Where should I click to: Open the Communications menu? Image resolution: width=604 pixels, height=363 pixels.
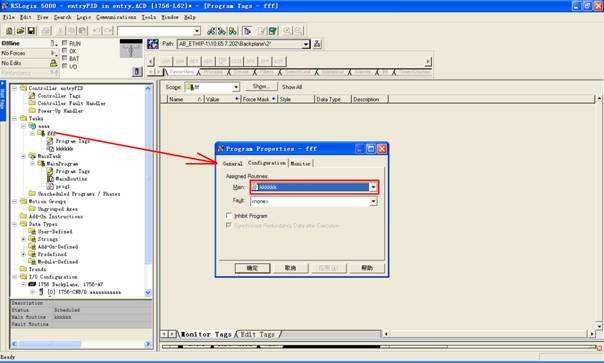[x=116, y=17]
